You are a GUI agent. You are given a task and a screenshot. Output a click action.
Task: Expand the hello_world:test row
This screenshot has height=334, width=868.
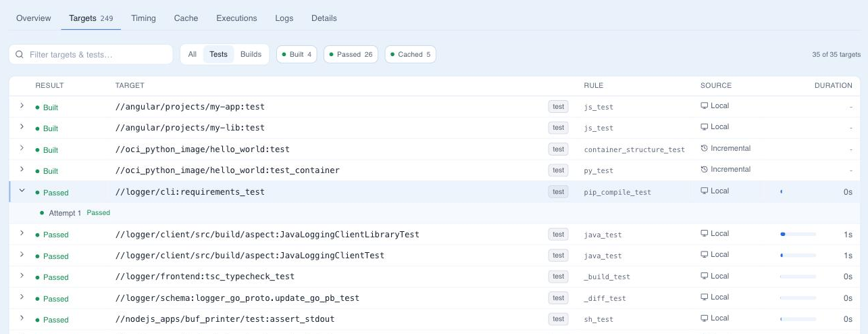22,148
